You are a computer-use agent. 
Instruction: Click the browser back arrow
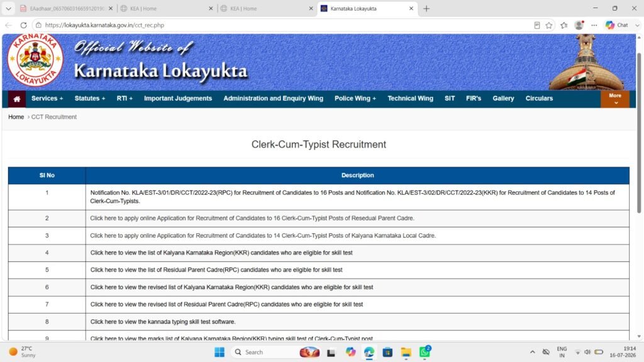click(x=8, y=25)
